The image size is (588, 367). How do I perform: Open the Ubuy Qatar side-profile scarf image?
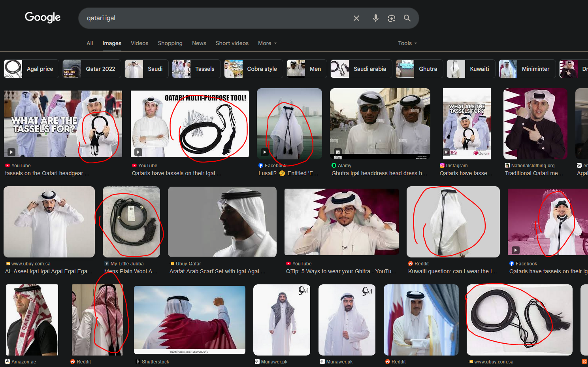point(222,222)
